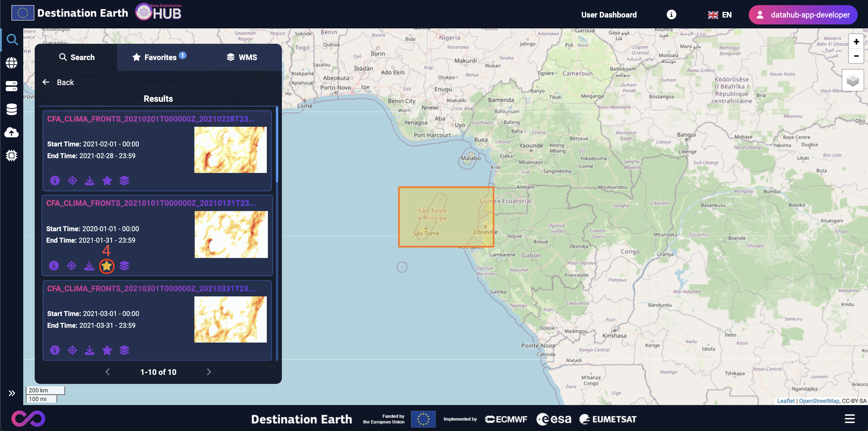The height and width of the screenshot is (431, 868).
Task: Open result title CFA_CLIMA_FRONTS_20210201T000000Z
Action: (x=151, y=119)
